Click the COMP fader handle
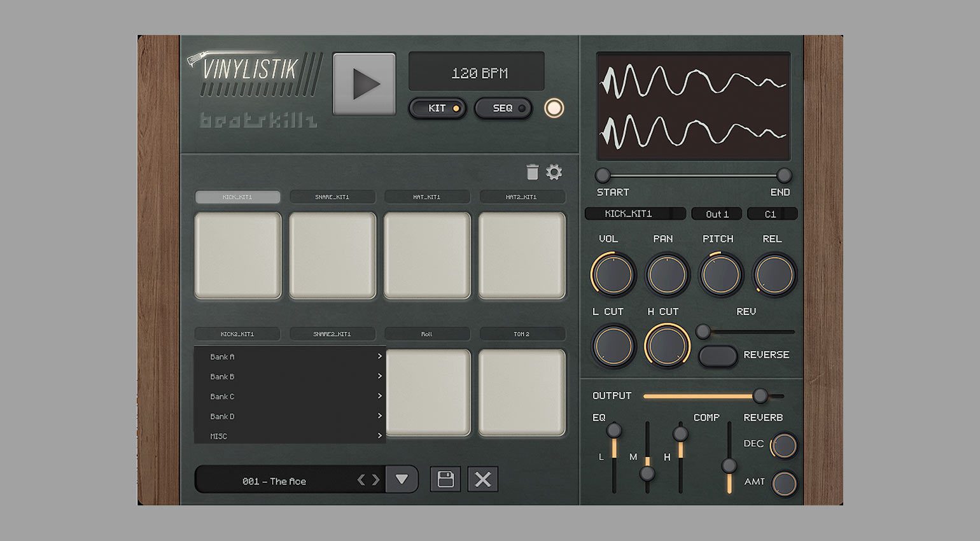Screen dimensions: 980x541 click(x=729, y=465)
